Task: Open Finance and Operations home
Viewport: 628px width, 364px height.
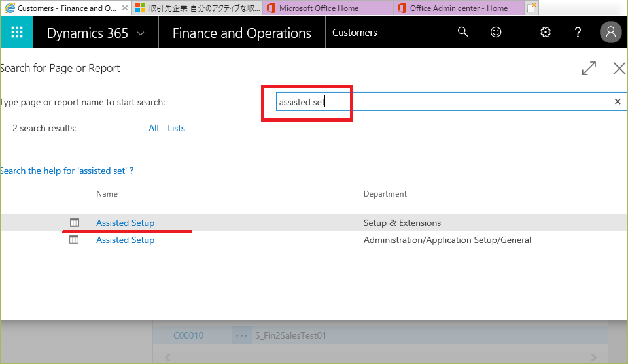Action: [241, 33]
